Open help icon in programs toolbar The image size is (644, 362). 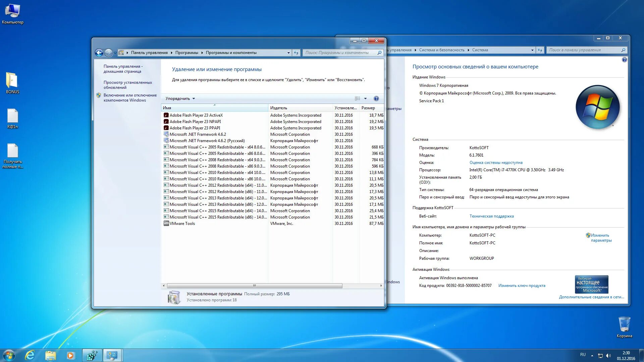click(x=376, y=99)
